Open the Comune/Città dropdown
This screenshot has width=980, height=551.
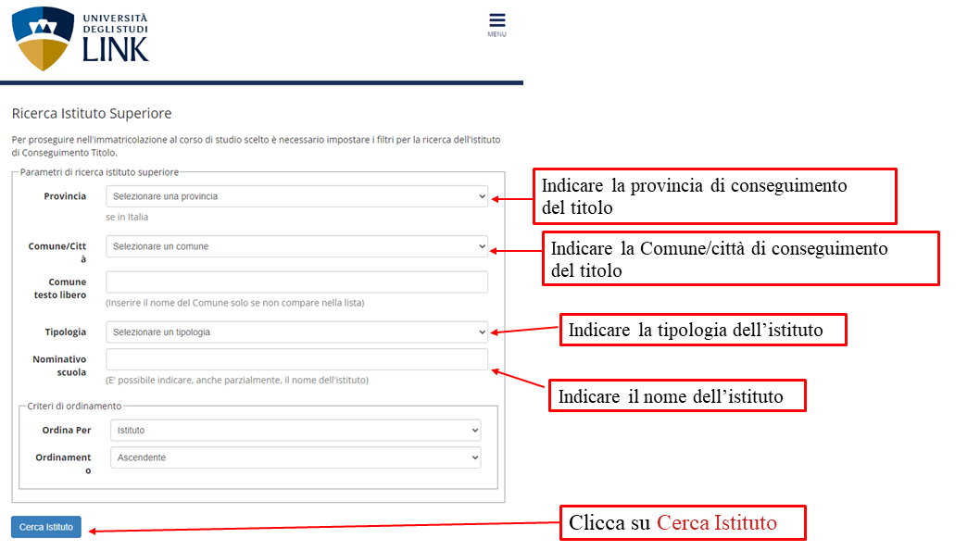[x=296, y=246]
